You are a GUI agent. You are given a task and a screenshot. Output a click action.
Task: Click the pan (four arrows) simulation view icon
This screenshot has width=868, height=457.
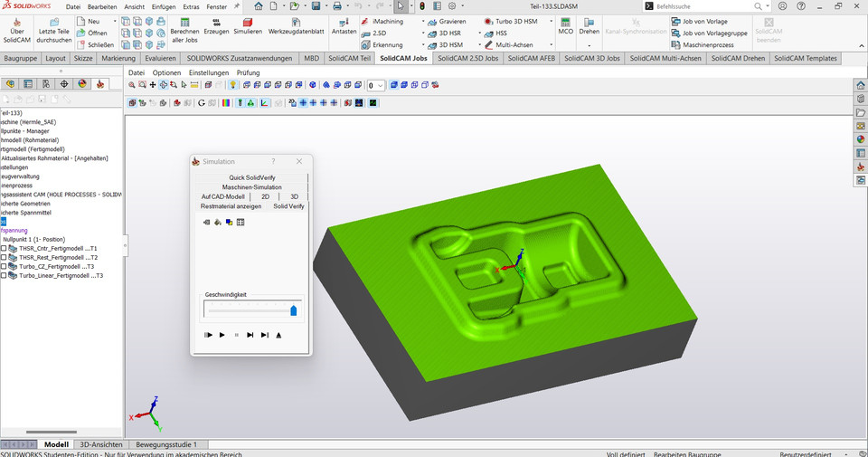[153, 85]
